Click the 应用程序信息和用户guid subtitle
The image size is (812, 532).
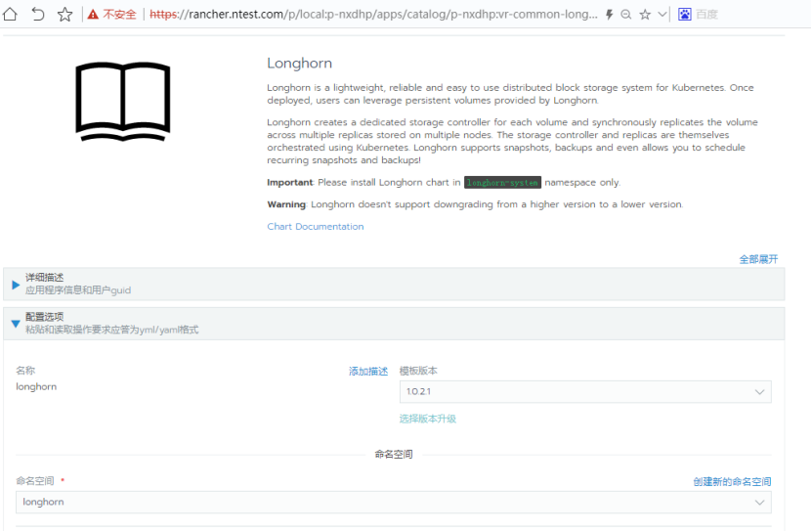tap(78, 290)
